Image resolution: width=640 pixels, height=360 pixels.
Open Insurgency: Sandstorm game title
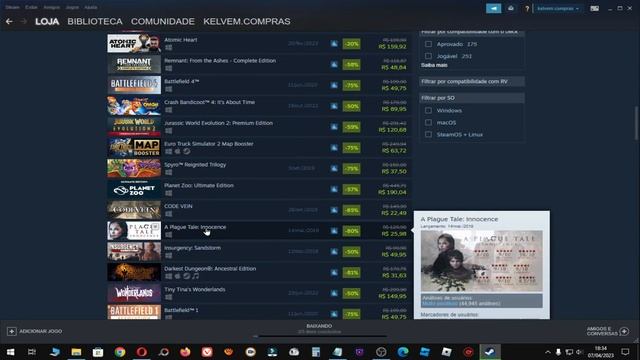point(192,248)
